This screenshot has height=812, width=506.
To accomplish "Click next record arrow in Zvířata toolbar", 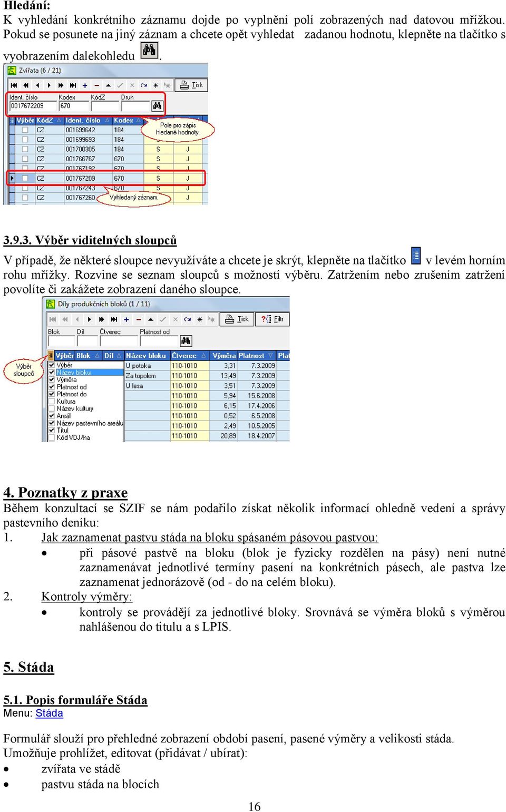I will point(49,85).
